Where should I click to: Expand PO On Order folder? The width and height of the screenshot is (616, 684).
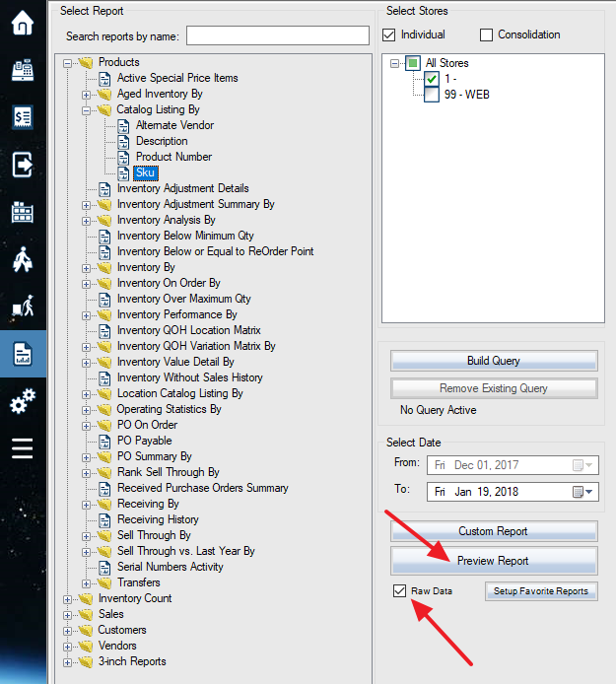86,426
